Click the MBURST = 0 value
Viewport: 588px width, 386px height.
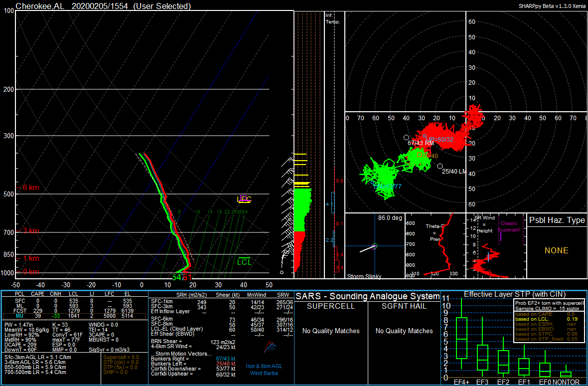point(104,340)
